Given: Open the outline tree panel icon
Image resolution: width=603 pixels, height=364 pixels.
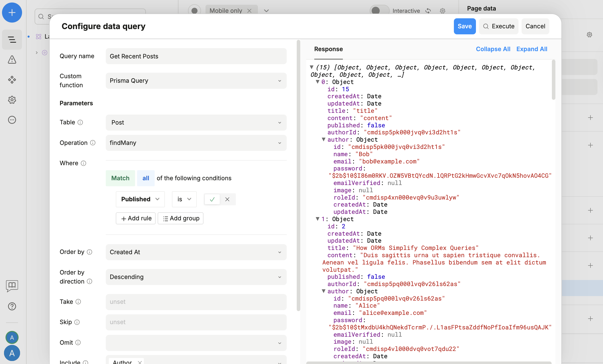Looking at the screenshot, I should coord(12,40).
